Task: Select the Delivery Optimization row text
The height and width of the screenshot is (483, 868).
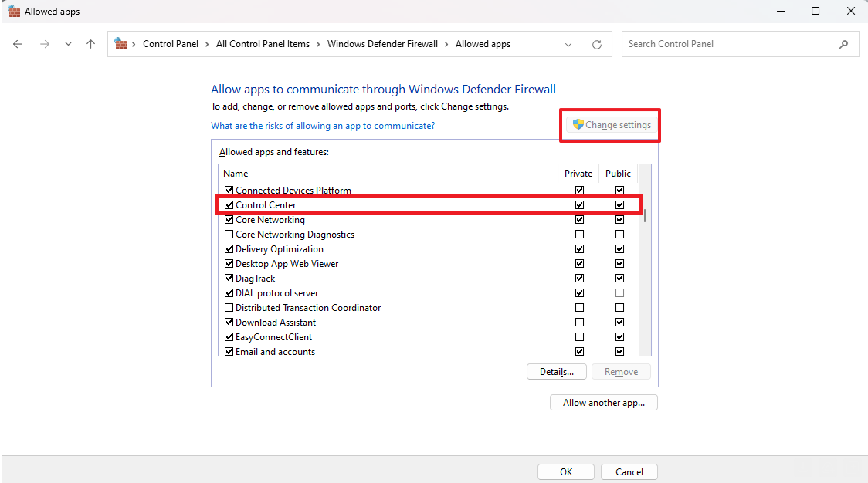Action: (280, 249)
